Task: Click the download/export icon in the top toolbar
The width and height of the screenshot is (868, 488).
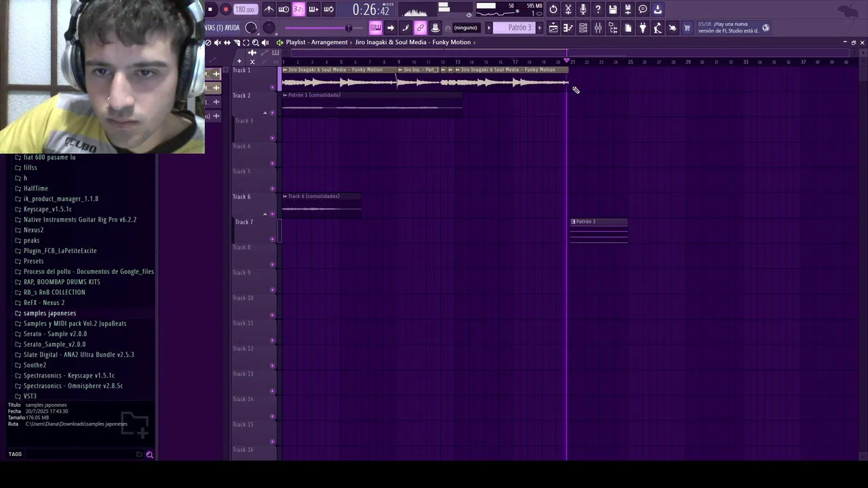Action: tap(658, 9)
